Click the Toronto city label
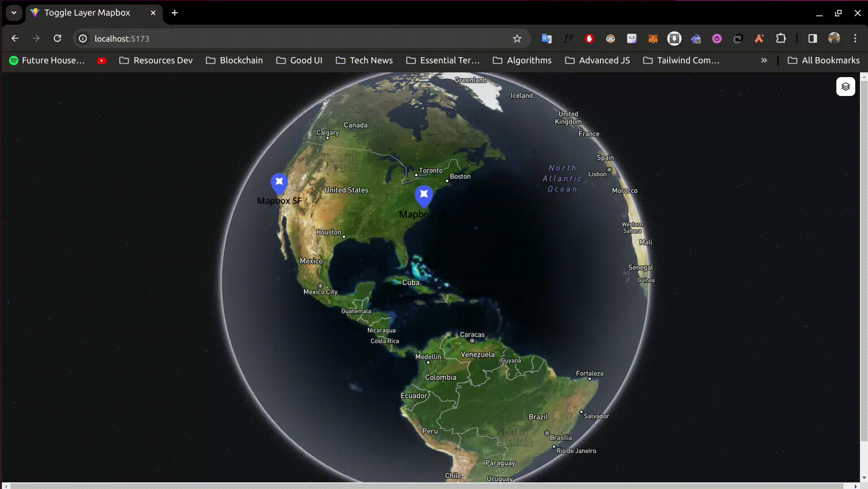Viewport: 868px width, 489px height. click(x=431, y=171)
